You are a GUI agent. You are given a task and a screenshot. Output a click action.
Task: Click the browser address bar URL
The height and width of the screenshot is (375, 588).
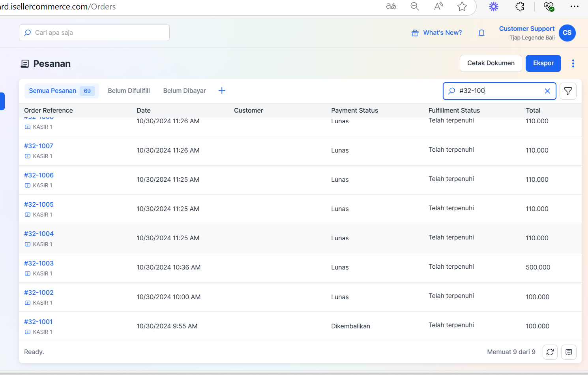click(x=58, y=7)
